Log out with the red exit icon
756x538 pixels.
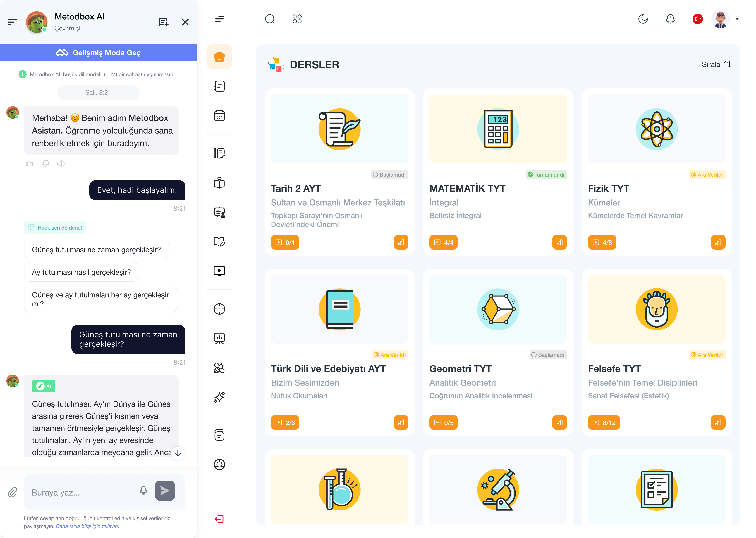219,519
